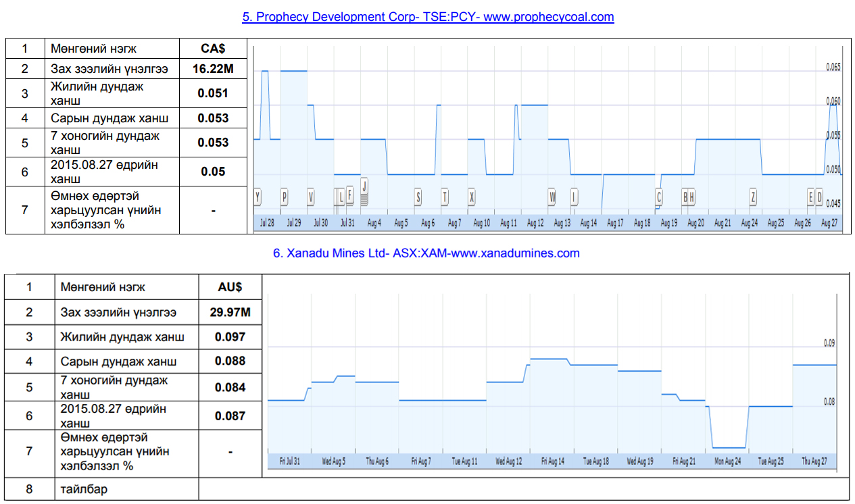The width and height of the screenshot is (855, 504).
Task: Click the Y news flag on Prophecy chart
Action: (258, 197)
